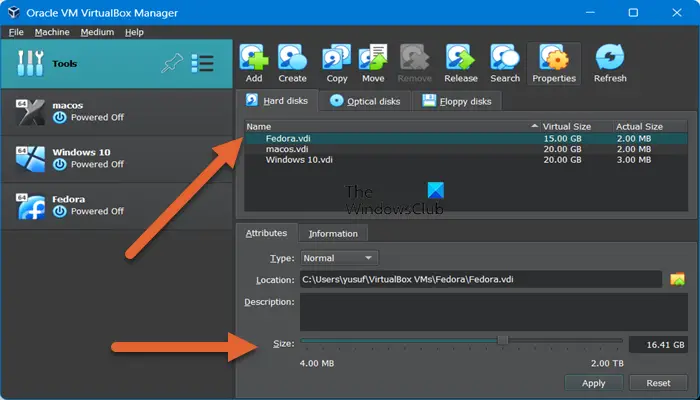Open the Medium menu

click(97, 32)
